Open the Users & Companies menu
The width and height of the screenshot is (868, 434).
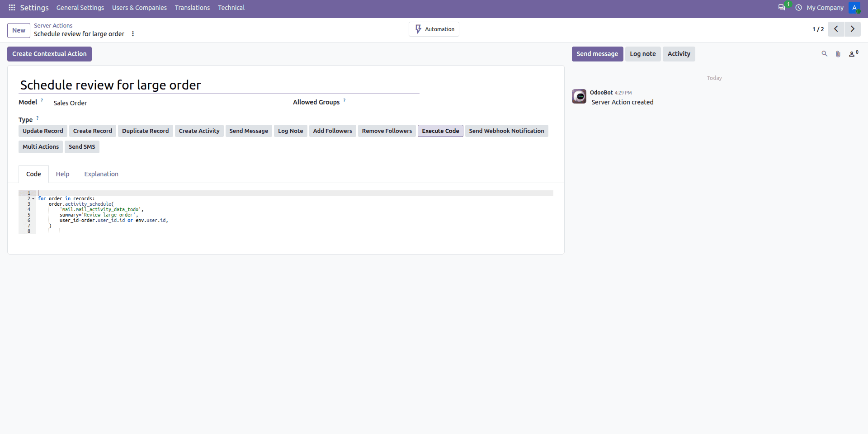coord(139,8)
